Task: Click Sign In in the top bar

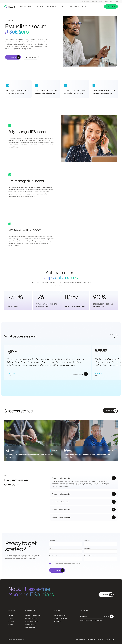Action: pos(112,2)
